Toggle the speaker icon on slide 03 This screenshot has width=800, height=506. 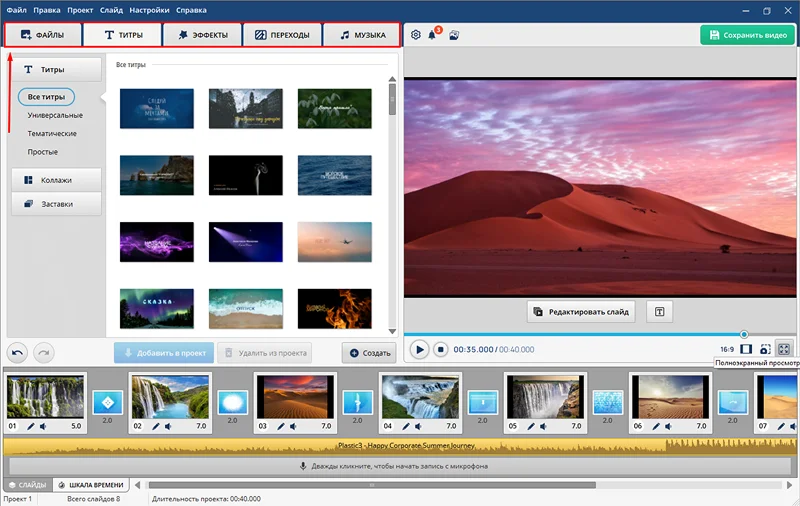point(292,426)
